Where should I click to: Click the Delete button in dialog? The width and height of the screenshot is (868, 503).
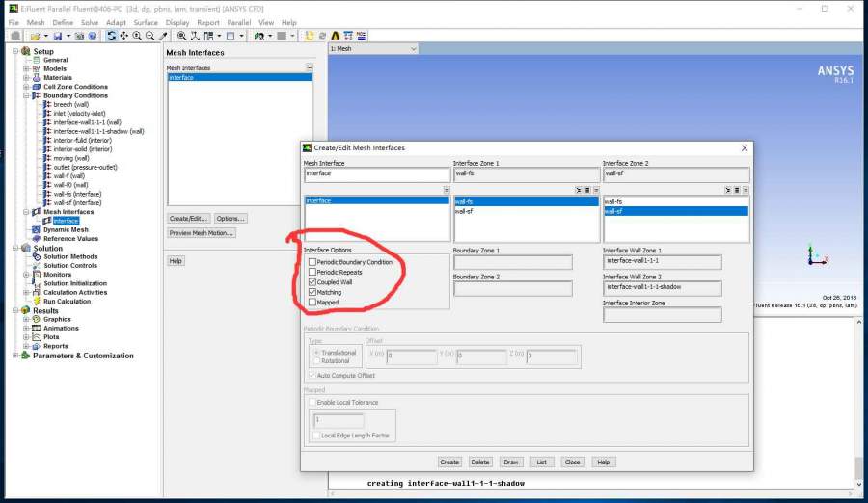[x=480, y=463]
